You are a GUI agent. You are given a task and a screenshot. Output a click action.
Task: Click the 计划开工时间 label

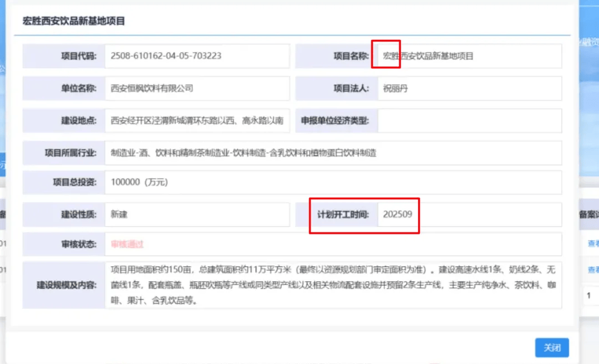[343, 214]
